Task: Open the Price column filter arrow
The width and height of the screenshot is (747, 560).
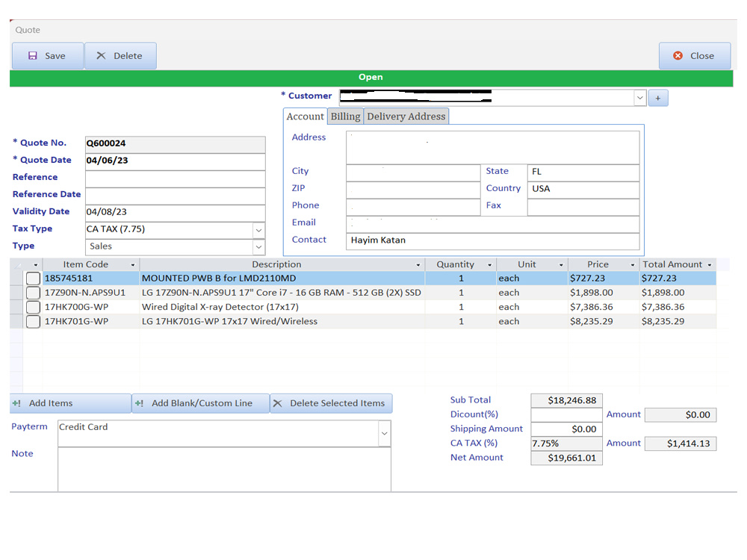Action: pyautogui.click(x=633, y=265)
